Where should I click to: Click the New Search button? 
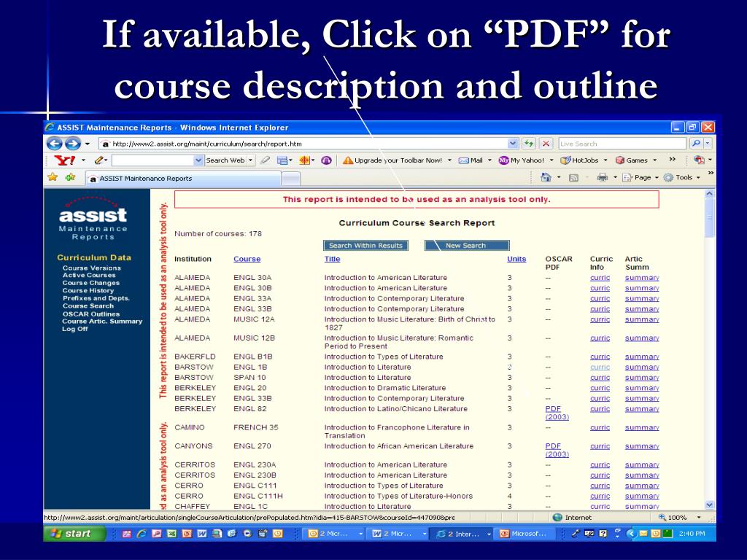click(465, 245)
